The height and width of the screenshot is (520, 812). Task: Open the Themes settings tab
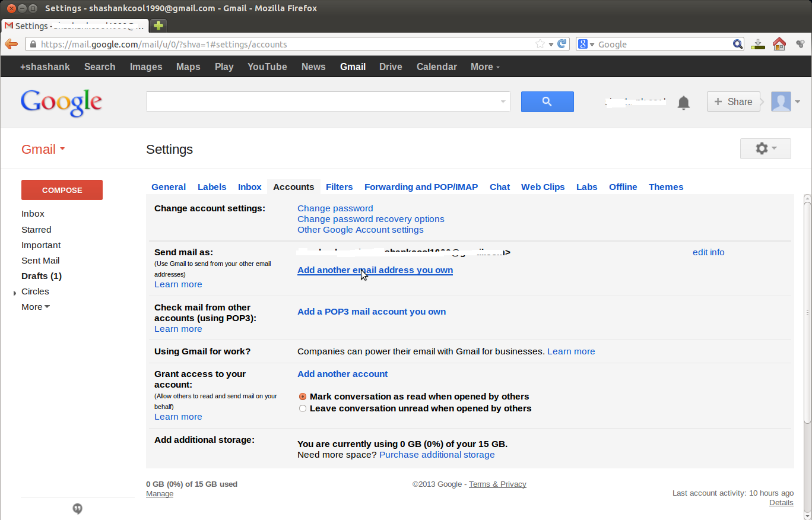666,187
